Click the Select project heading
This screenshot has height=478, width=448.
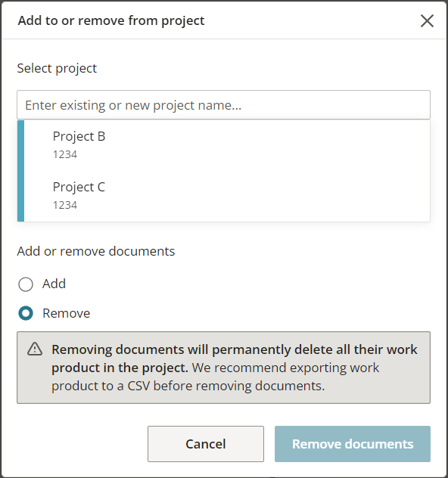(57, 68)
